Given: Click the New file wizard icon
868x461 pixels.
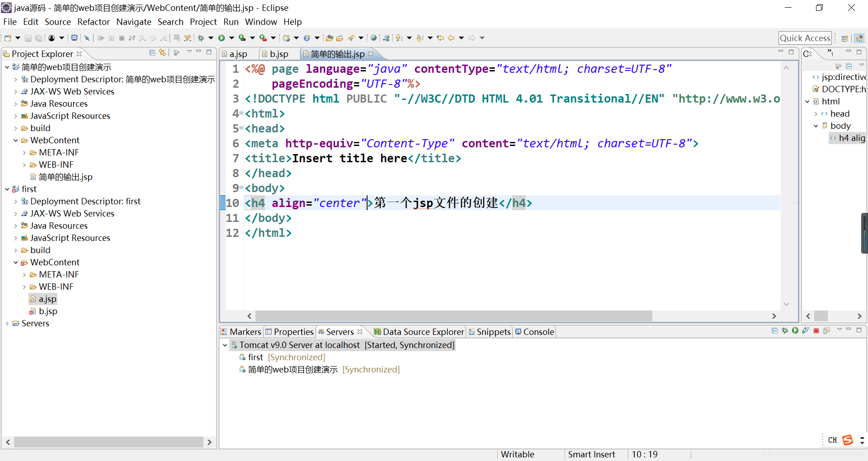Looking at the screenshot, I should click(x=8, y=38).
